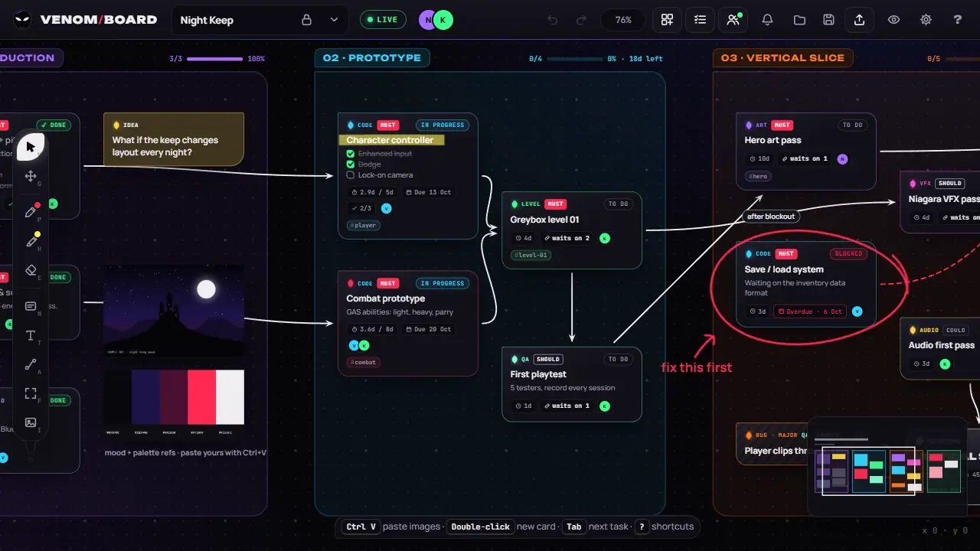The image size is (980, 551).
Task: Select the red pen drawing tool
Action: tap(31, 211)
